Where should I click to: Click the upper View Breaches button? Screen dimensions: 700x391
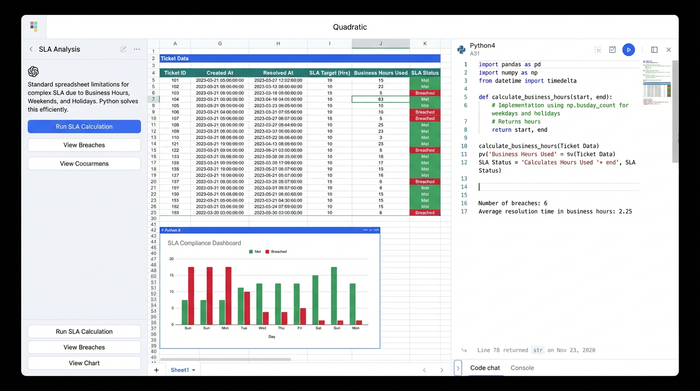(x=84, y=145)
